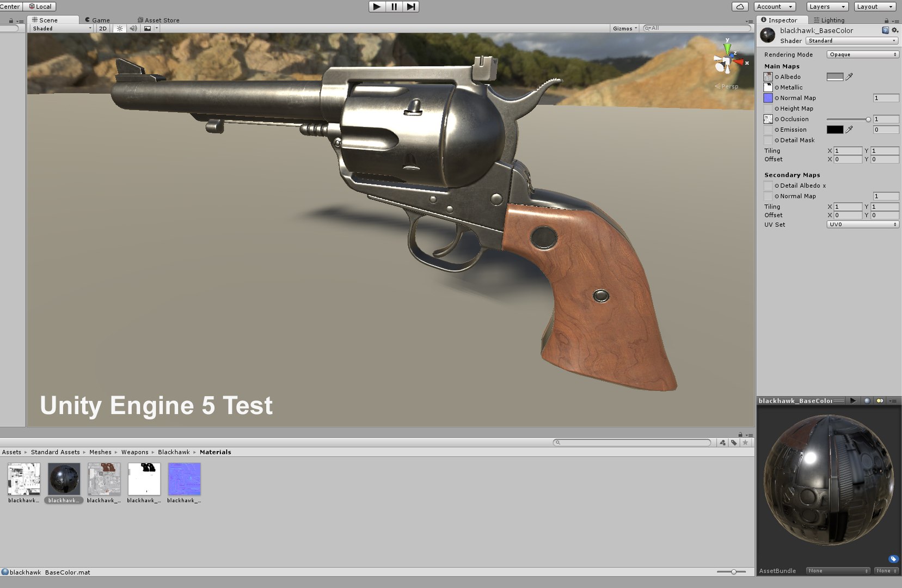This screenshot has height=588, width=902.
Task: Click the Normal Map value input field
Action: 886,98
